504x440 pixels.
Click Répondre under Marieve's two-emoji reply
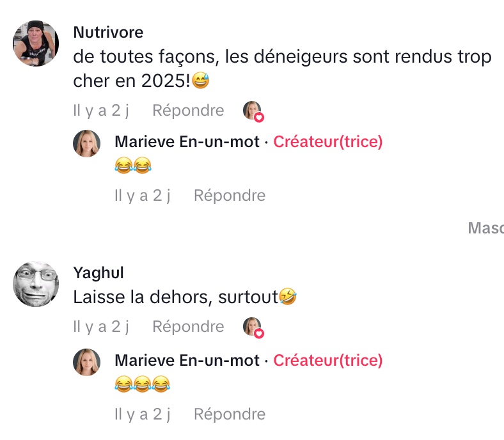pos(230,195)
